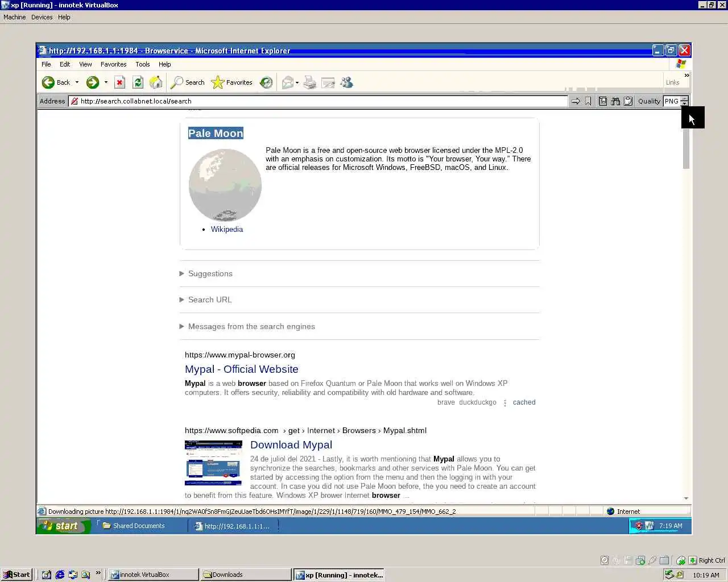Click the Print toolbar icon
This screenshot has width=728, height=582.
[x=309, y=82]
